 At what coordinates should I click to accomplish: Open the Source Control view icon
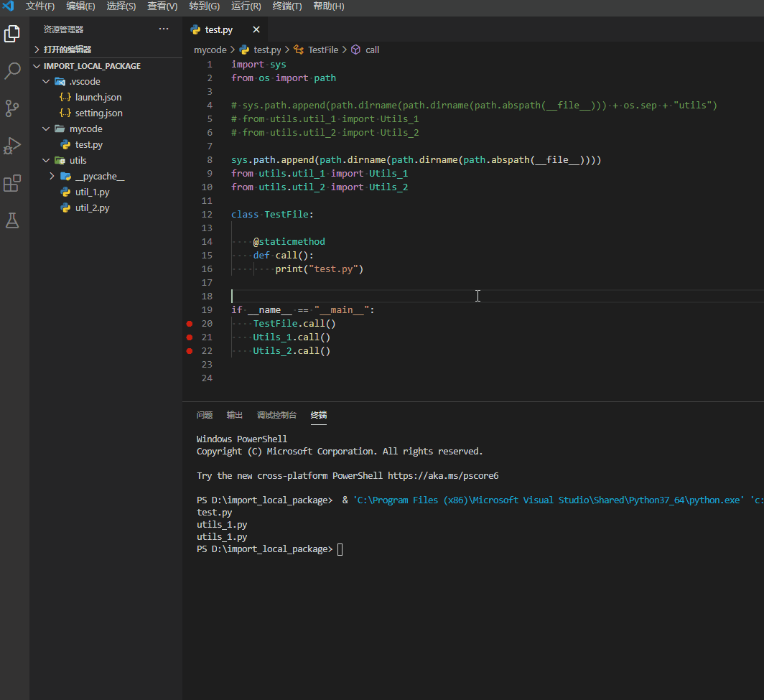[11, 108]
